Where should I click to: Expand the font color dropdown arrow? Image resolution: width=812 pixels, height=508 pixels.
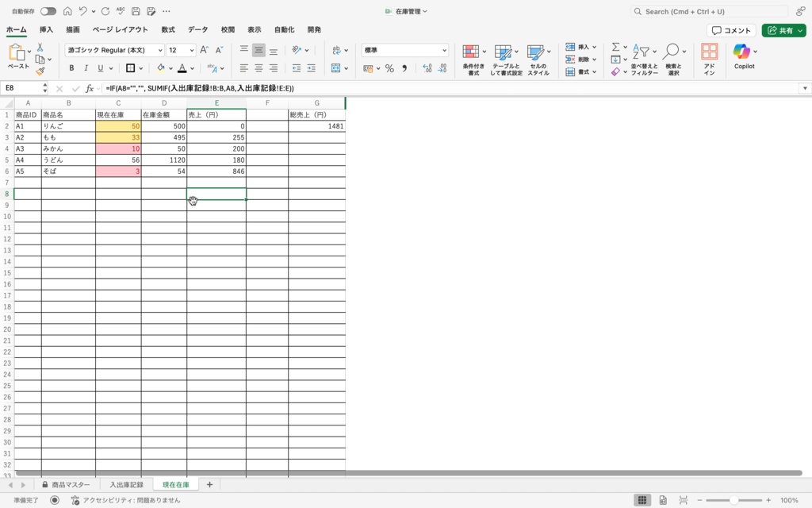pyautogui.click(x=192, y=68)
